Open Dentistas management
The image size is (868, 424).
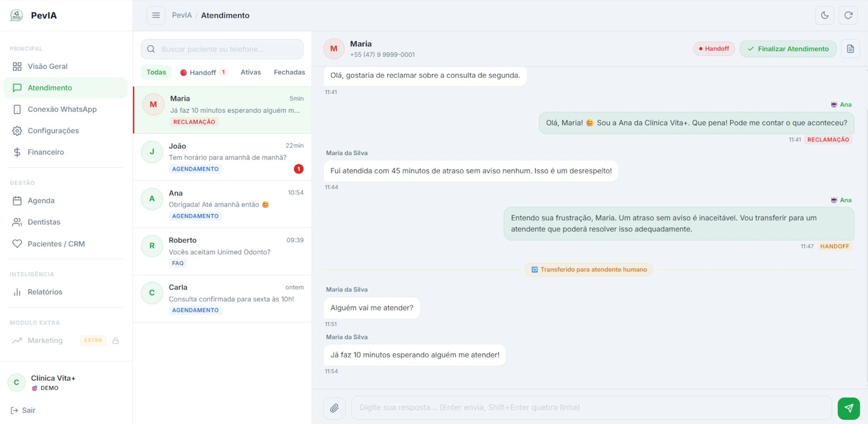tap(66, 222)
